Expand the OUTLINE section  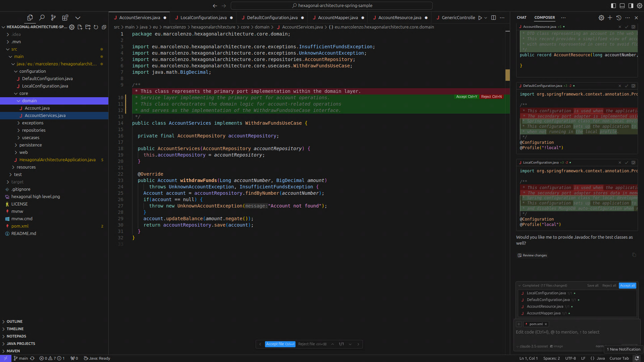point(14,321)
